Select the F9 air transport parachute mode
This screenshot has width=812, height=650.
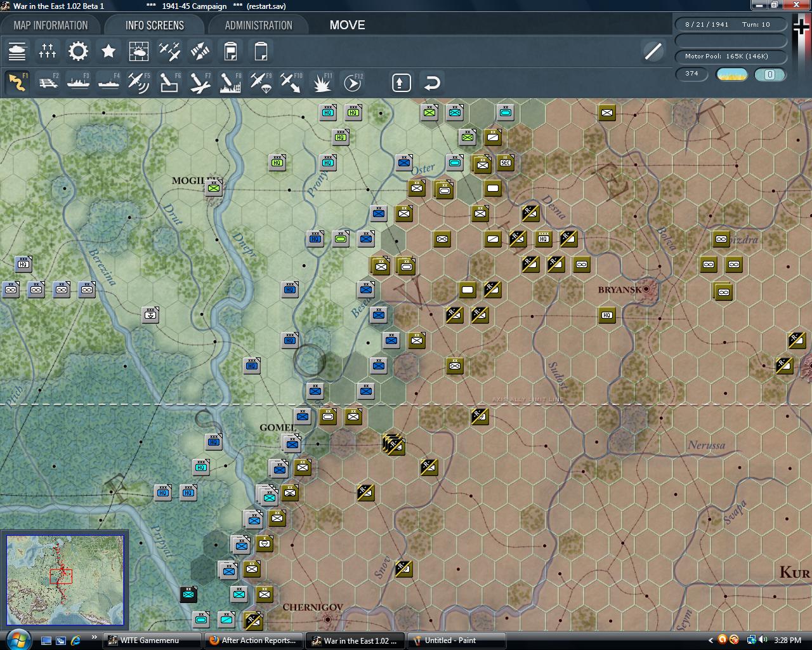pos(261,83)
